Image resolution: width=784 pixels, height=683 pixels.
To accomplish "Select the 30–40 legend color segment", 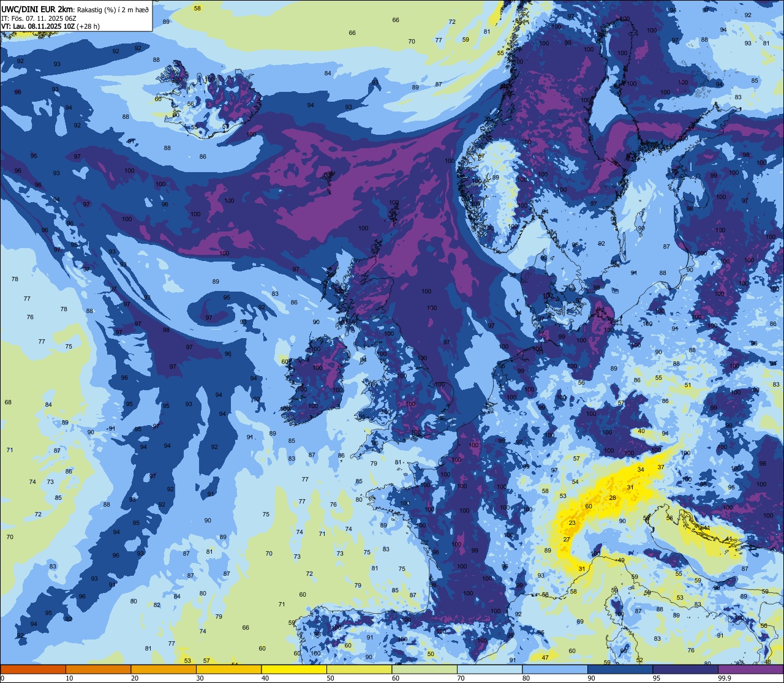I will (228, 669).
